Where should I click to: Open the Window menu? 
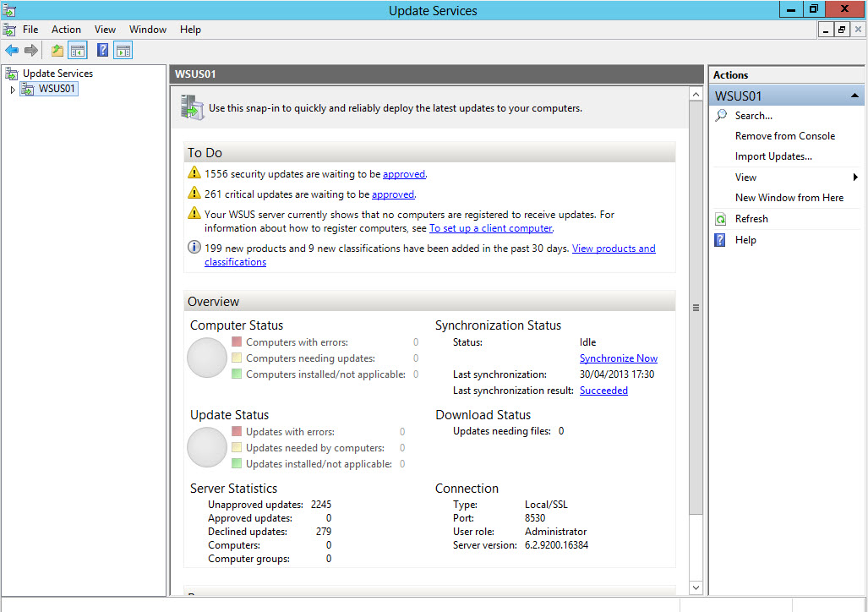point(148,30)
